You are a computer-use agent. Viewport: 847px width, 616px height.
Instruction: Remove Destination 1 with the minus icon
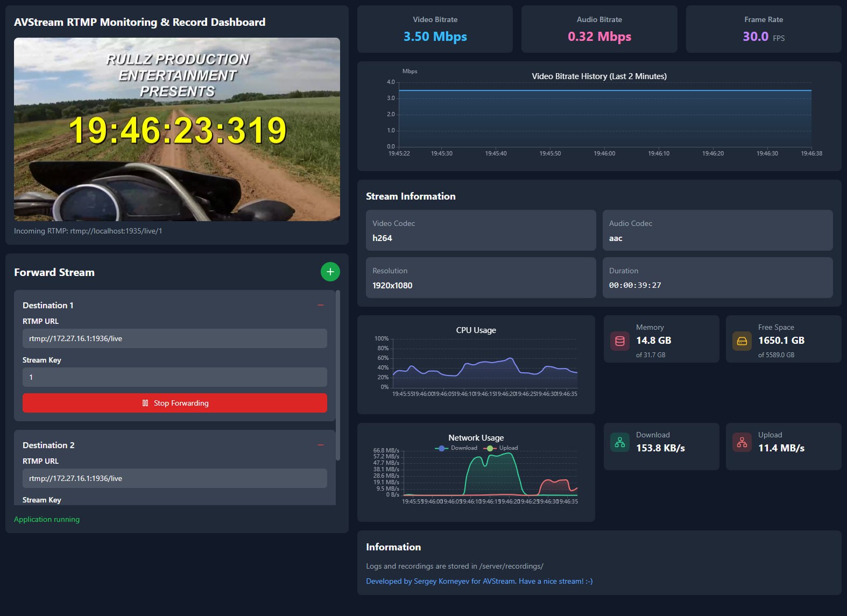(x=321, y=305)
